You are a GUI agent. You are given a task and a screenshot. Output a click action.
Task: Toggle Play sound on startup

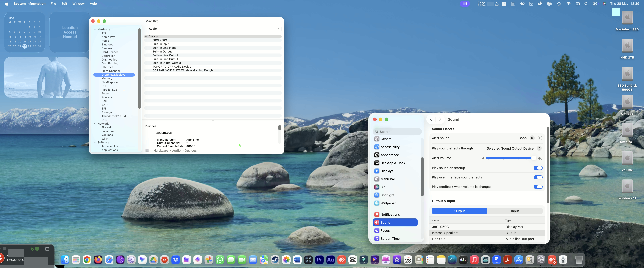tap(538, 168)
